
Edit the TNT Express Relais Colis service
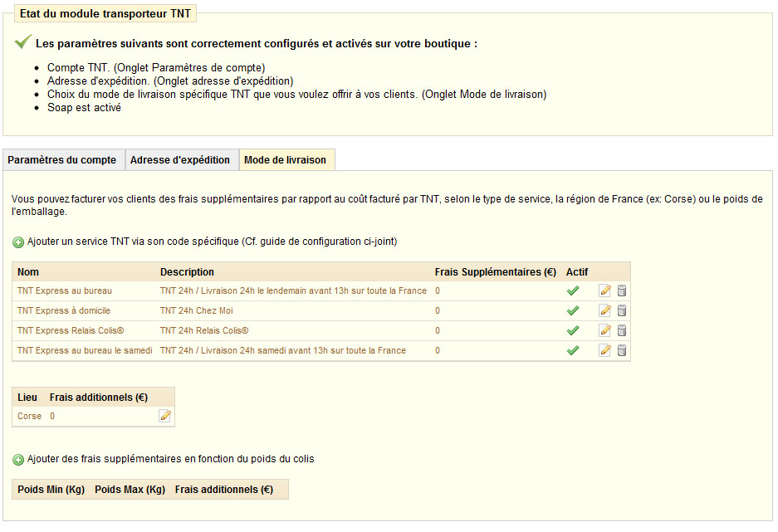(x=604, y=330)
